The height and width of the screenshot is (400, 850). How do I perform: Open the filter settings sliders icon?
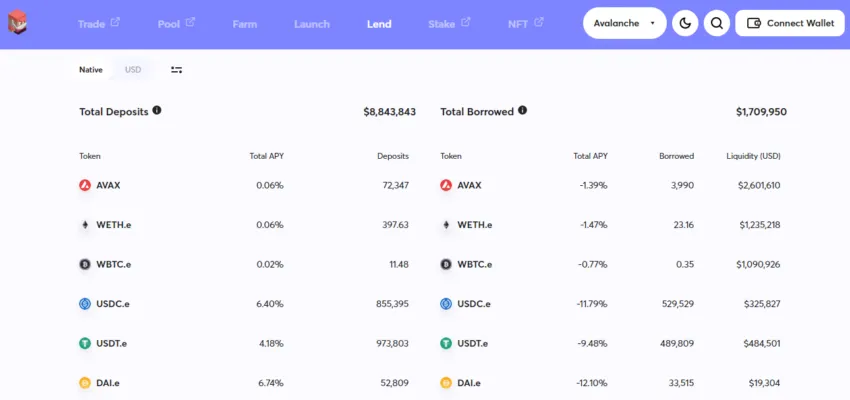[x=176, y=70]
